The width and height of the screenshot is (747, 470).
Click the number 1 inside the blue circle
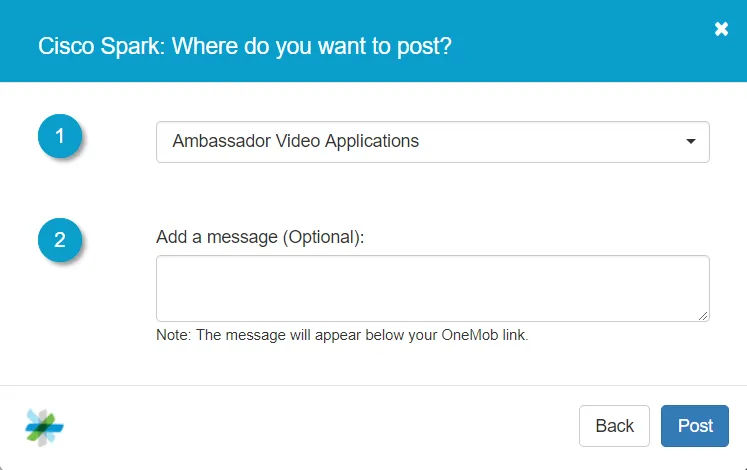point(60,136)
